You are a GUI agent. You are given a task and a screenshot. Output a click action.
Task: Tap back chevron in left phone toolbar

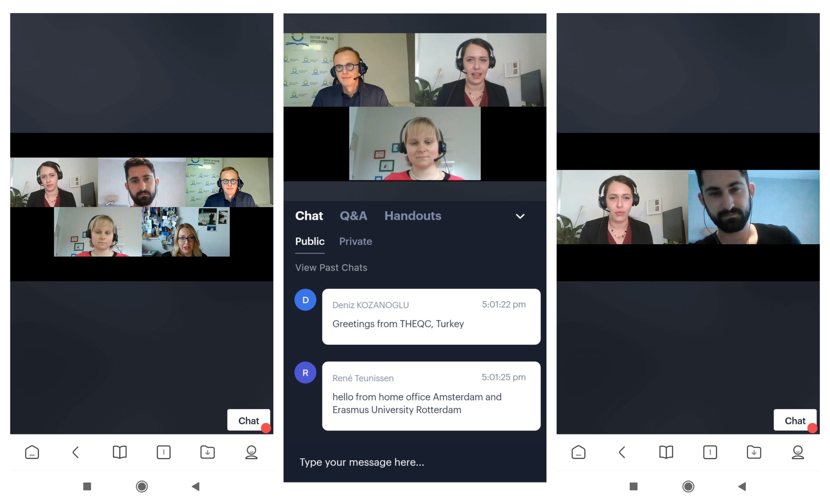(76, 452)
